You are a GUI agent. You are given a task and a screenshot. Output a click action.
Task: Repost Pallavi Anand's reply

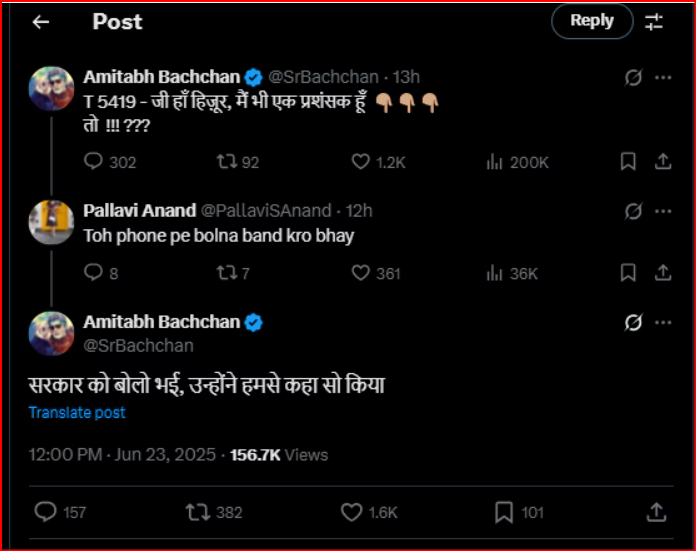click(225, 273)
